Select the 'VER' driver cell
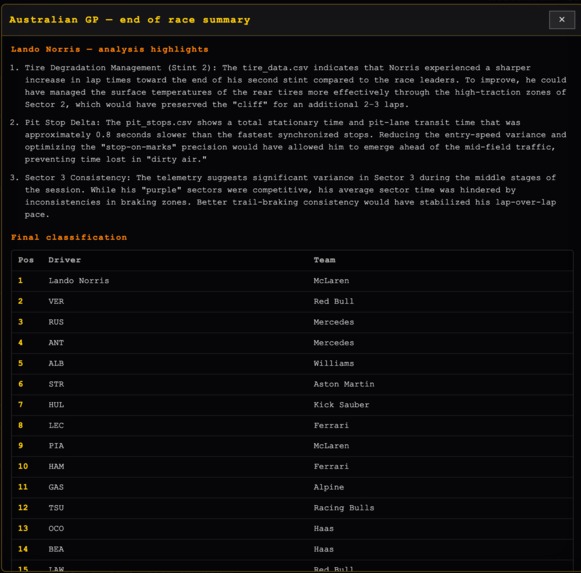Image resolution: width=581 pixels, height=573 pixels. 56,301
